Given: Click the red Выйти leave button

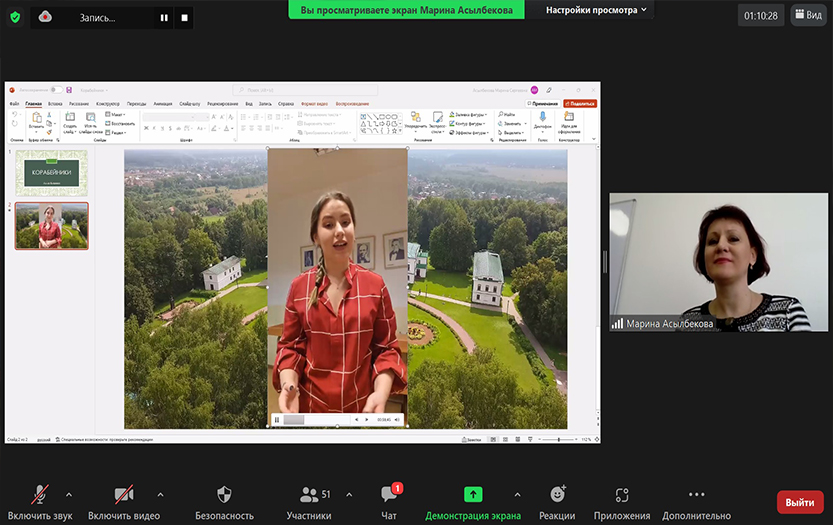Looking at the screenshot, I should pyautogui.click(x=800, y=502).
